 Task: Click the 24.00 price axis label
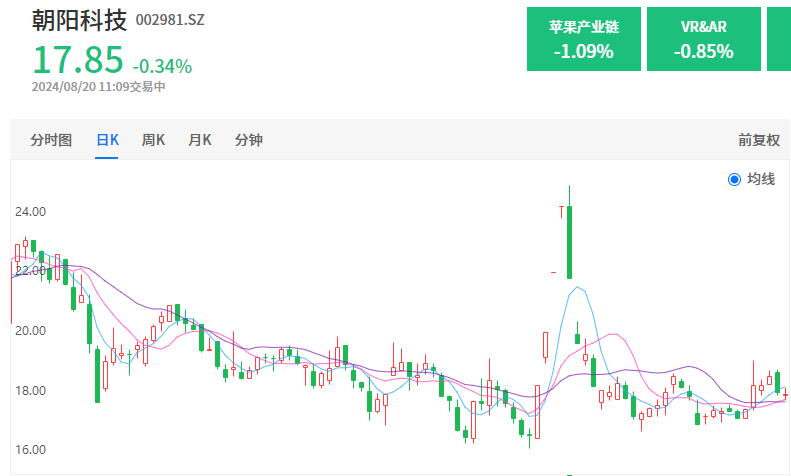(30, 212)
